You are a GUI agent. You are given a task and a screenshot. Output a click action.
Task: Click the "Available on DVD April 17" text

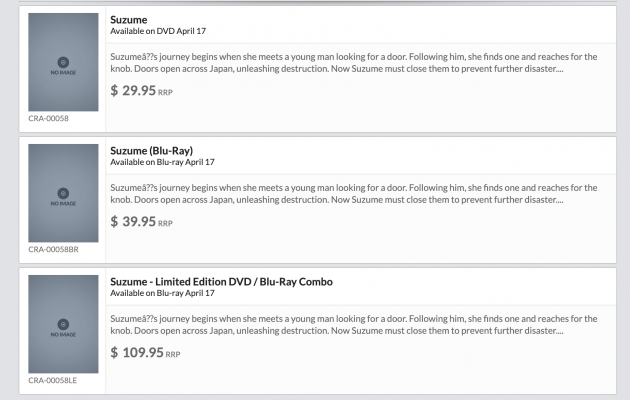coord(162,31)
